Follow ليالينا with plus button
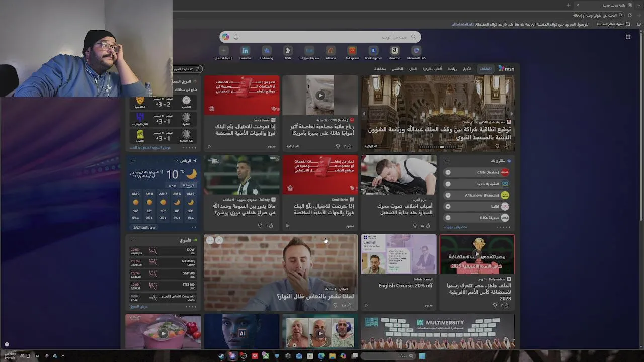This screenshot has width=644, height=362. coord(448,206)
